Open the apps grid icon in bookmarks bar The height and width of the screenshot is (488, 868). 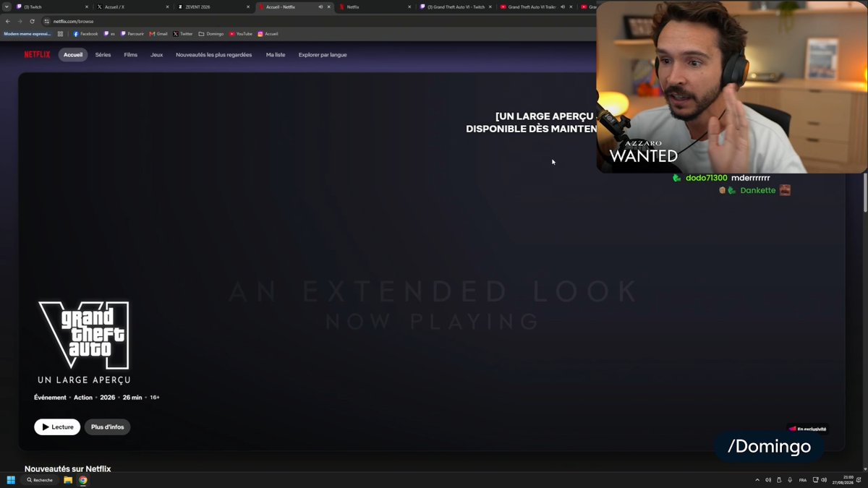pyautogui.click(x=61, y=34)
